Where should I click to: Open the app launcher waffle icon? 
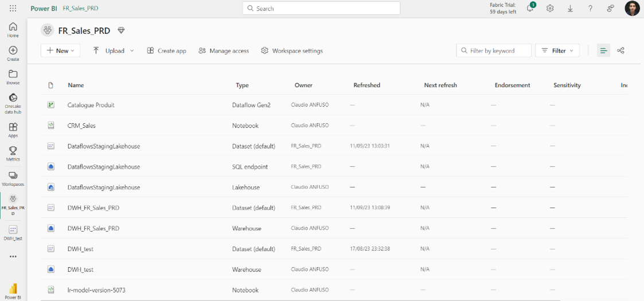[x=13, y=8]
